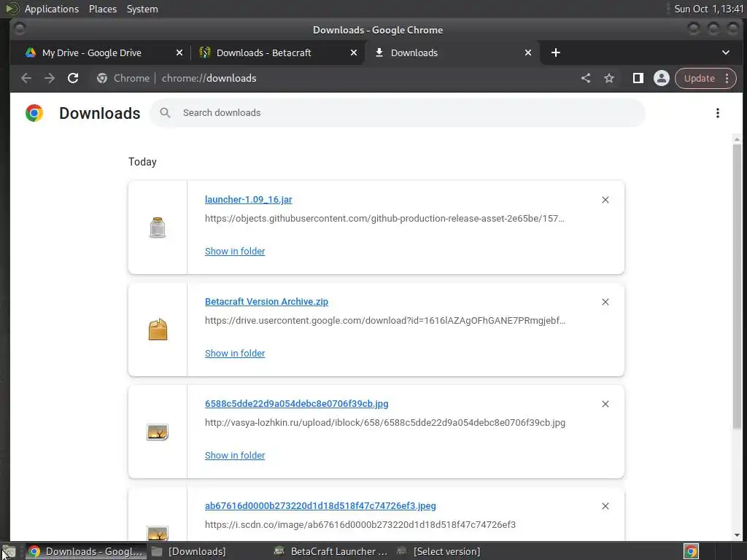Click the Today date heading
The height and width of the screenshot is (560, 747).
coord(142,162)
